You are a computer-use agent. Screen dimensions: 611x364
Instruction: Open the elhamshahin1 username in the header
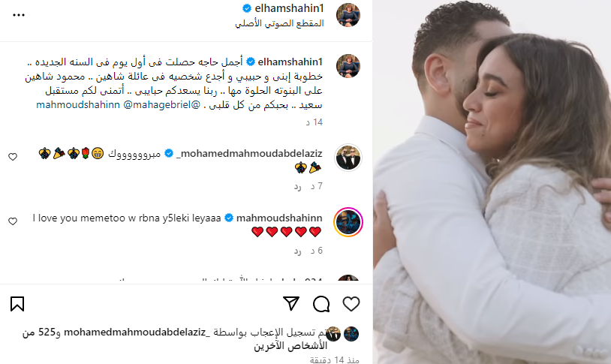pos(289,8)
